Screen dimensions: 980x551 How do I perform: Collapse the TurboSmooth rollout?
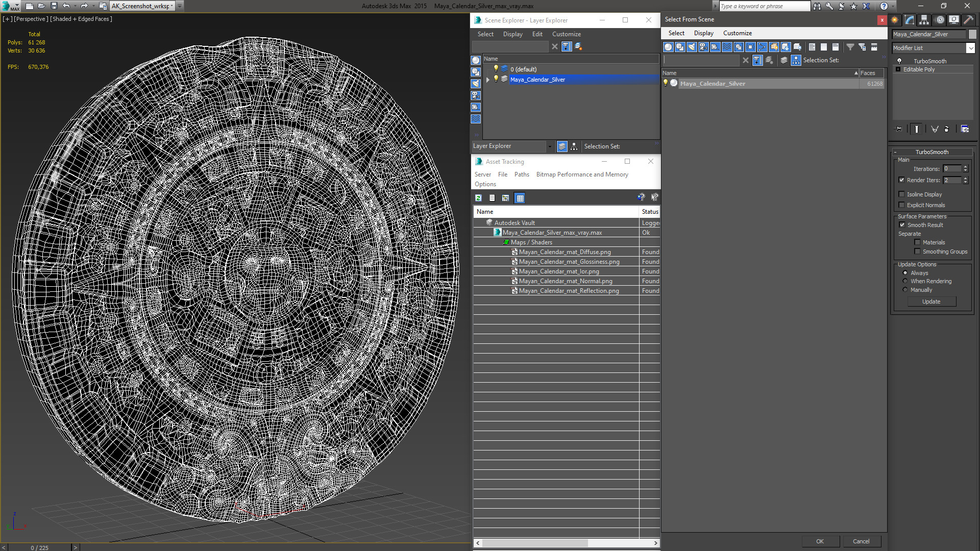coord(932,152)
